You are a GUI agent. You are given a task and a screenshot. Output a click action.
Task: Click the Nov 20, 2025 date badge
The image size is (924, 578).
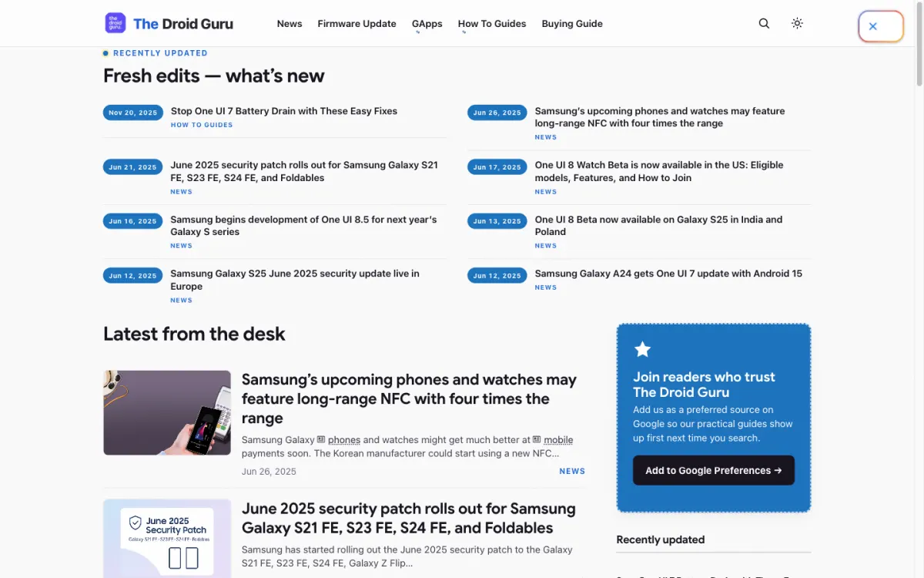pyautogui.click(x=133, y=113)
